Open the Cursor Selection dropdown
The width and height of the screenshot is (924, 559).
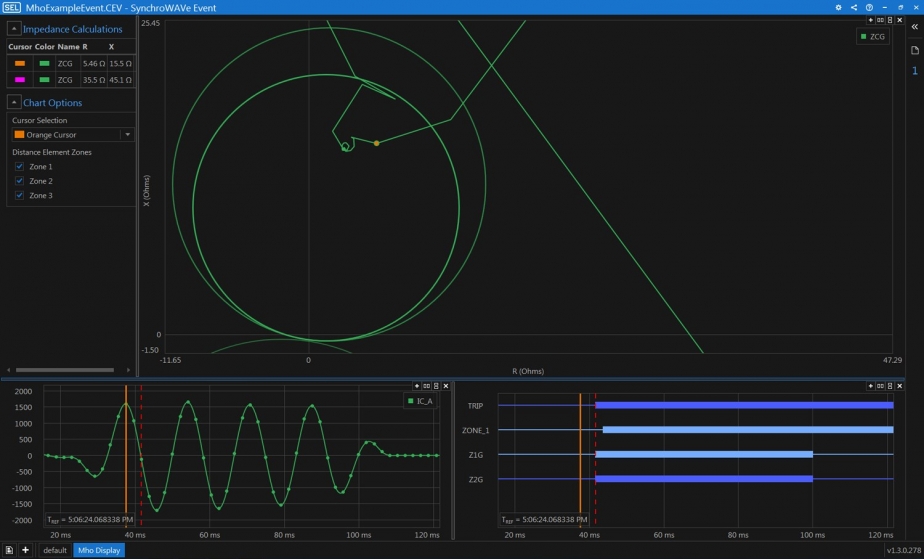click(x=127, y=134)
